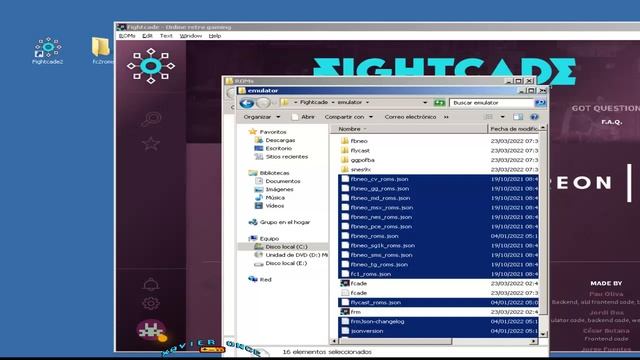
Task: Open the F.A.Q. link in Fightcade
Action: [611, 122]
